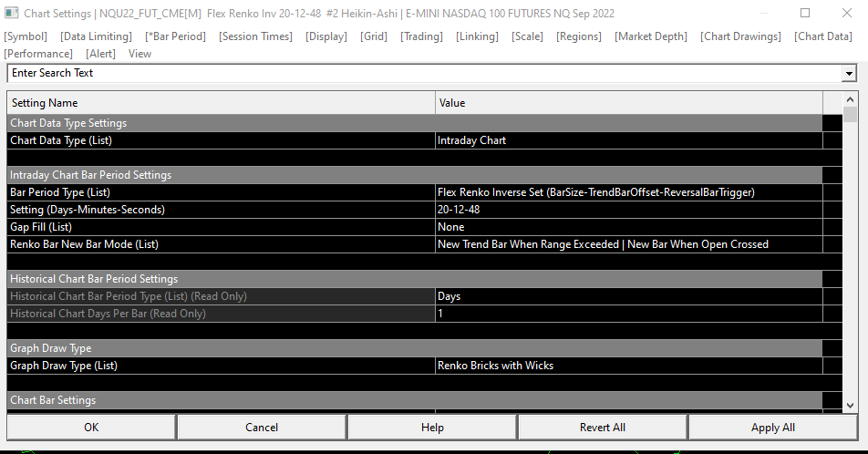Open the [Performance] tab

(x=37, y=54)
